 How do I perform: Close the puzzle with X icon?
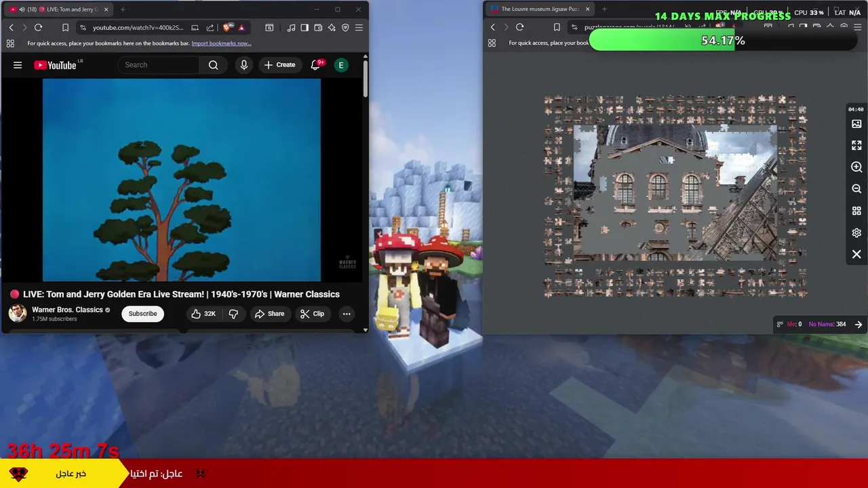pyautogui.click(x=856, y=254)
